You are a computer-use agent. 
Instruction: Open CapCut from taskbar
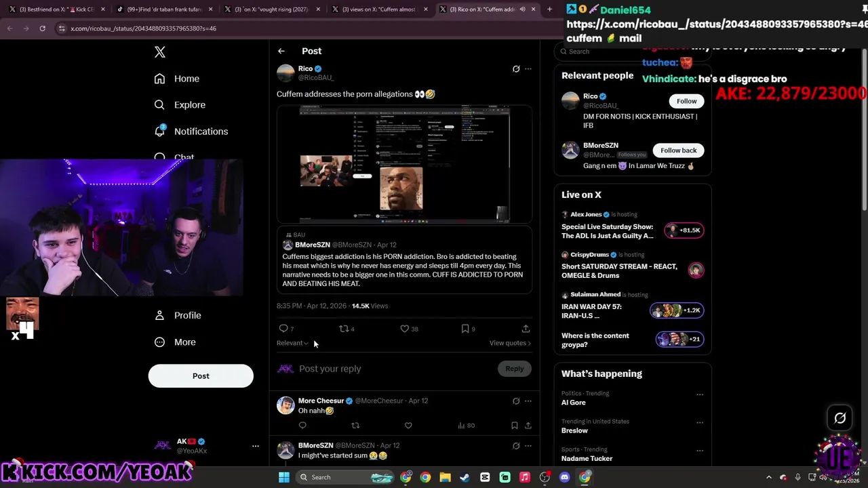[485, 477]
